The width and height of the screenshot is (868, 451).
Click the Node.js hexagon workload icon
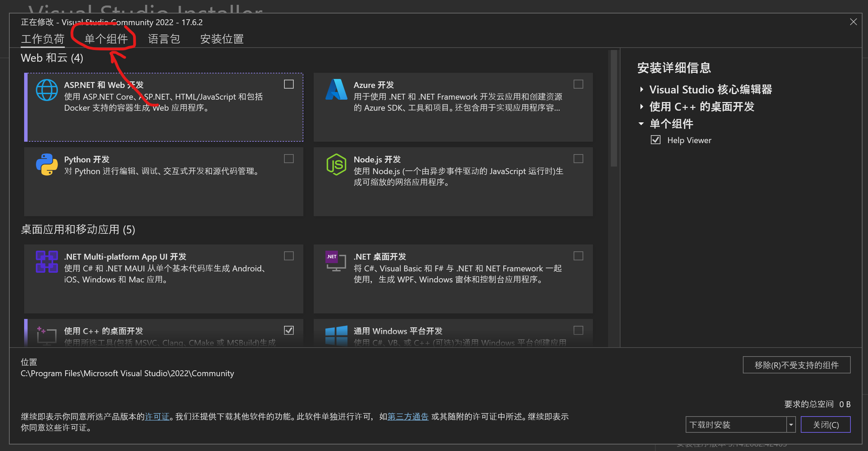[336, 164]
